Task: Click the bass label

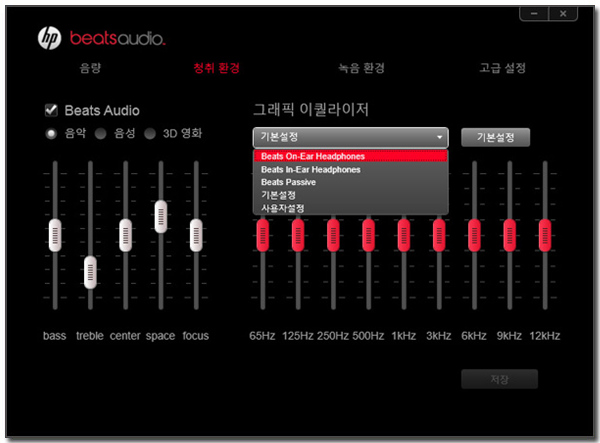Action: tap(54, 336)
